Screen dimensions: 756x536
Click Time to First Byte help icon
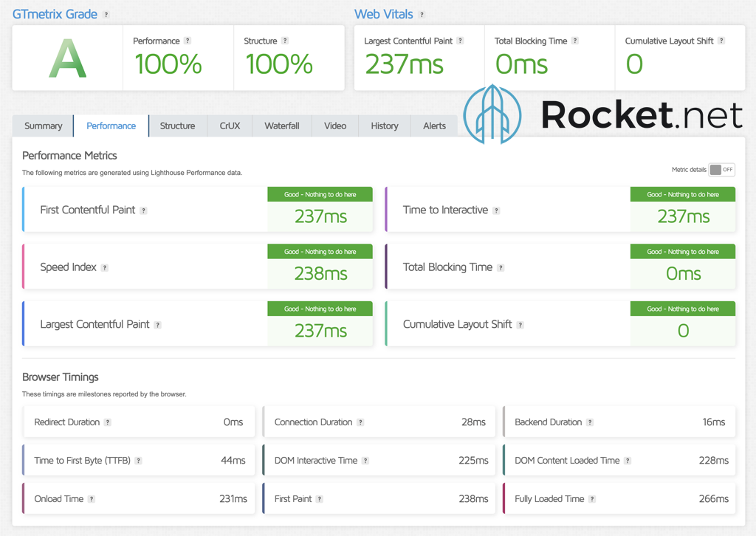[138, 461]
